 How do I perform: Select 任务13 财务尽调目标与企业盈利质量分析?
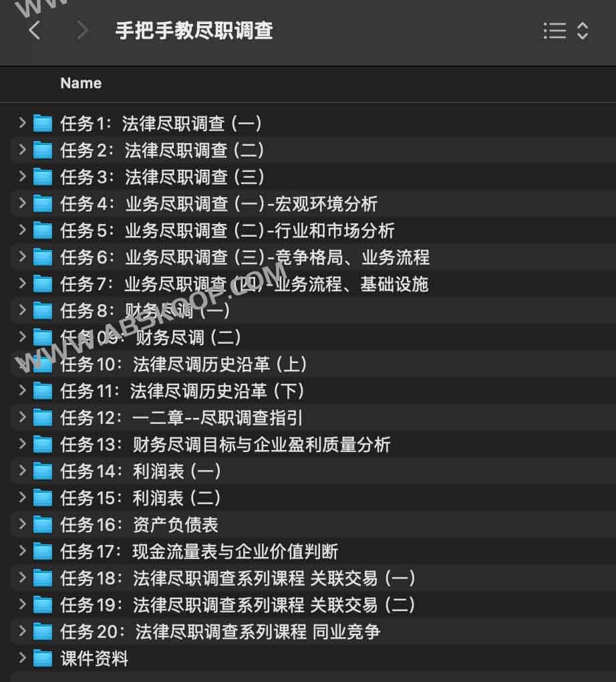225,444
